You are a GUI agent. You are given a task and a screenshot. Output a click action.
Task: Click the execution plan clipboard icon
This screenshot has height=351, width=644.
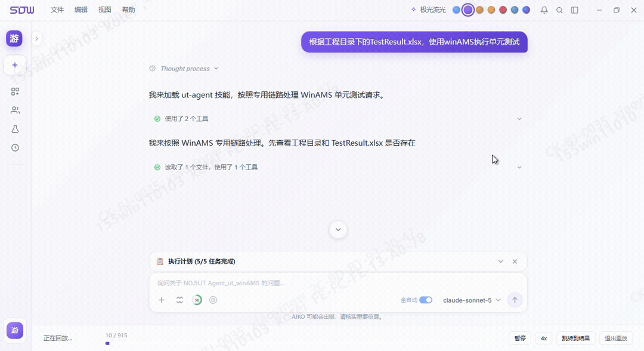(x=160, y=261)
